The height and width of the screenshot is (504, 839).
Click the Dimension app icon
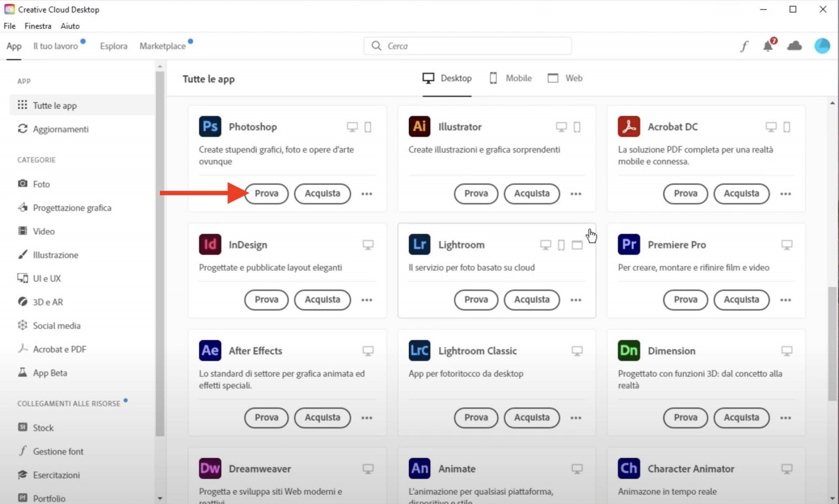pyautogui.click(x=629, y=351)
